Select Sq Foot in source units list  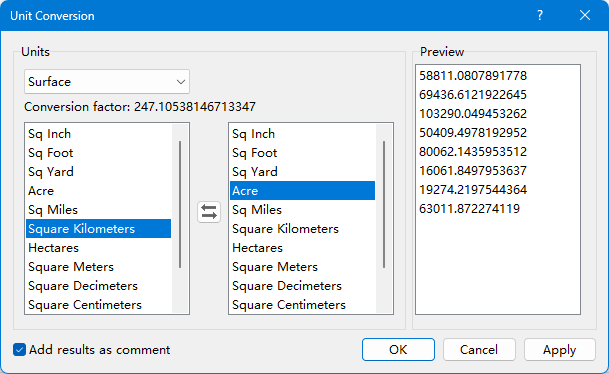(99, 153)
